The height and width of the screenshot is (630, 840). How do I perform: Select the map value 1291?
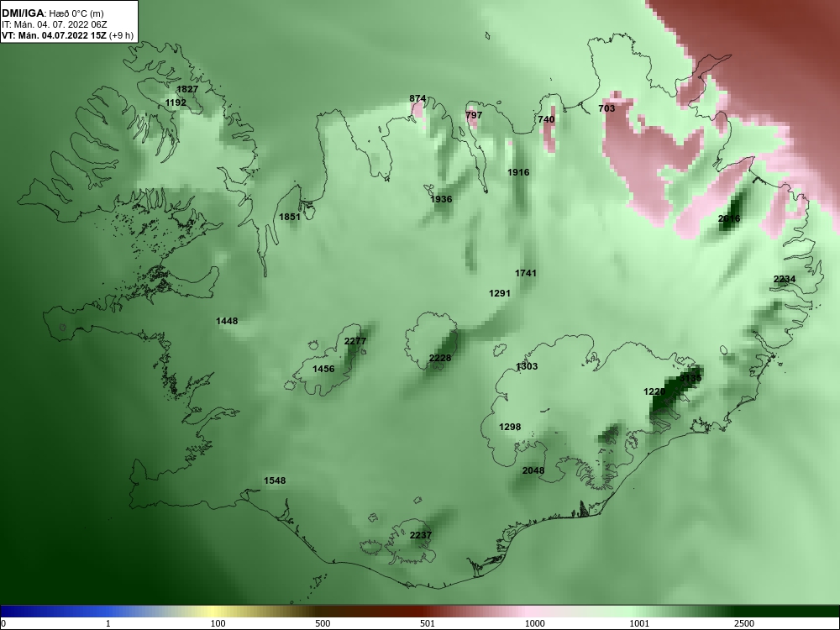point(500,293)
